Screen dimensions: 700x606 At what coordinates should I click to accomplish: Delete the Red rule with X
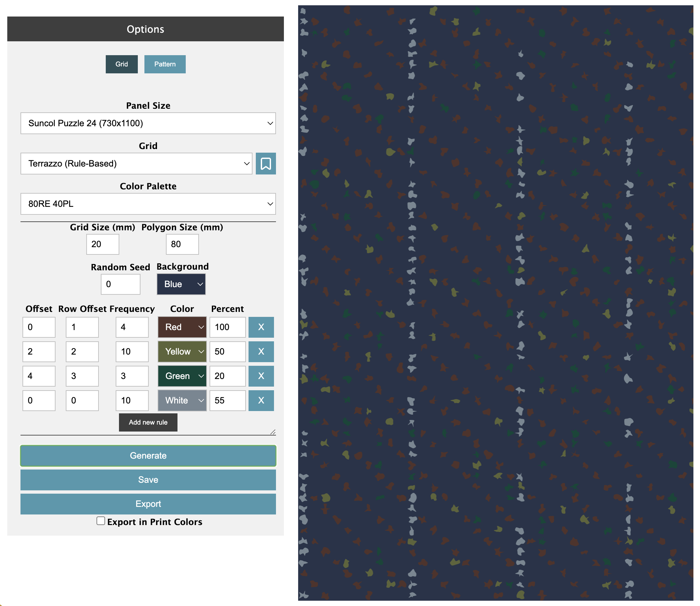(x=261, y=327)
